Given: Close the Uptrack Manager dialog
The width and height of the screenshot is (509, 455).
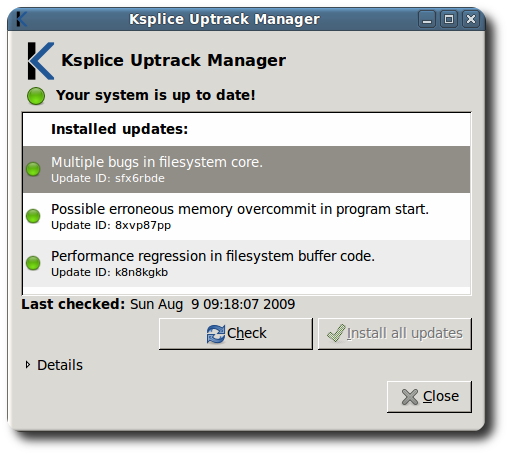Looking at the screenshot, I should point(429,397).
